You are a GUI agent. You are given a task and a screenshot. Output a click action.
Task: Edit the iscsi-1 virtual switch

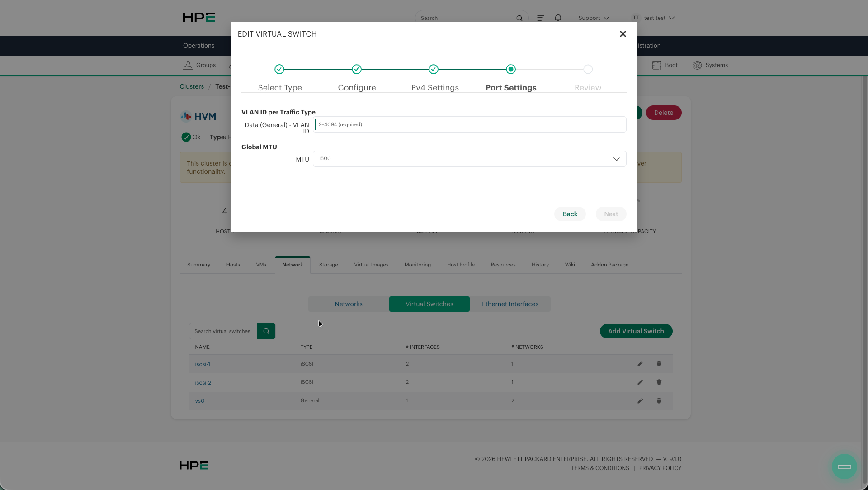pos(640,364)
